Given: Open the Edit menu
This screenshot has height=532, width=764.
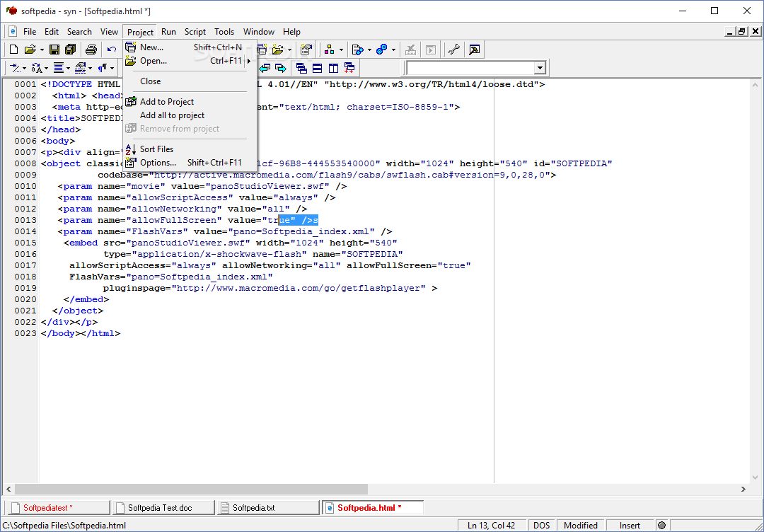Looking at the screenshot, I should (x=52, y=32).
